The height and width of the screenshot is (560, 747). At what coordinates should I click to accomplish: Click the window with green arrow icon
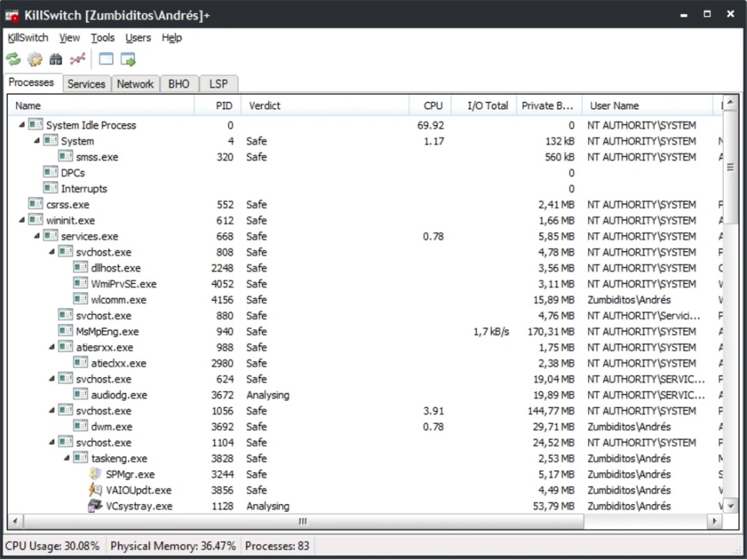point(128,59)
